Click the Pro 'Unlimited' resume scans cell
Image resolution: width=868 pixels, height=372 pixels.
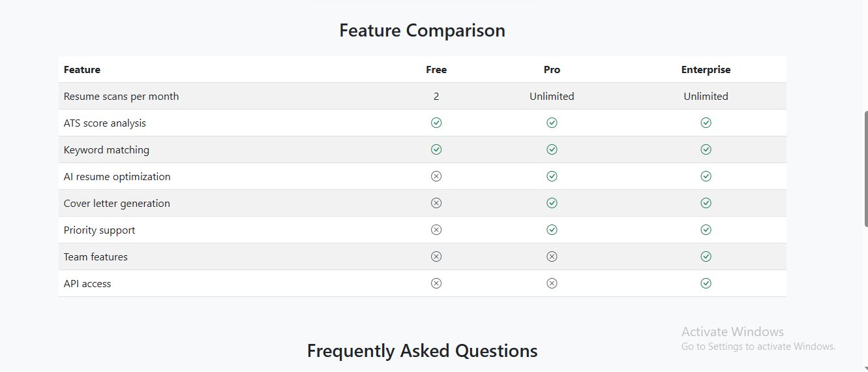(552, 97)
